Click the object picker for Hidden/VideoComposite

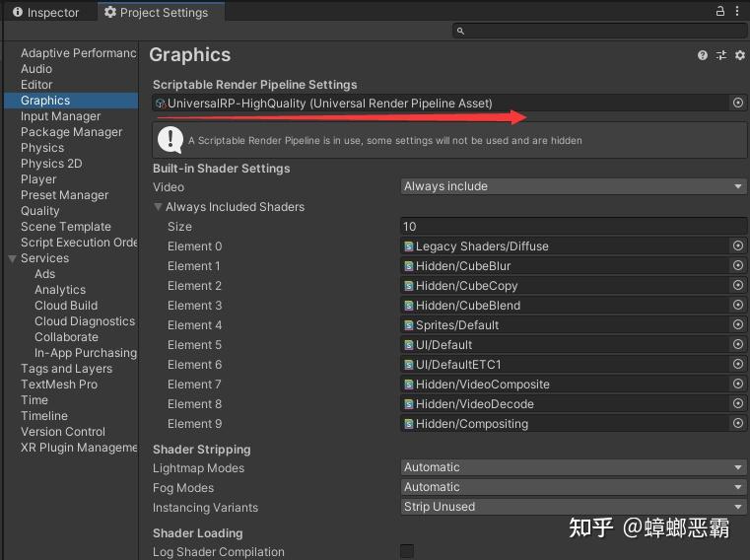tap(738, 384)
